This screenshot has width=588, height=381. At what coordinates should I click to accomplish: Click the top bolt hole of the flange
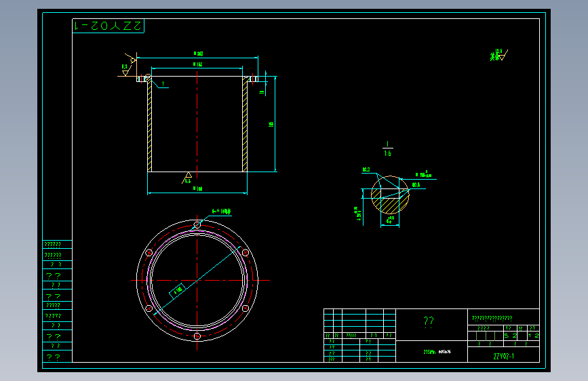[197, 224]
